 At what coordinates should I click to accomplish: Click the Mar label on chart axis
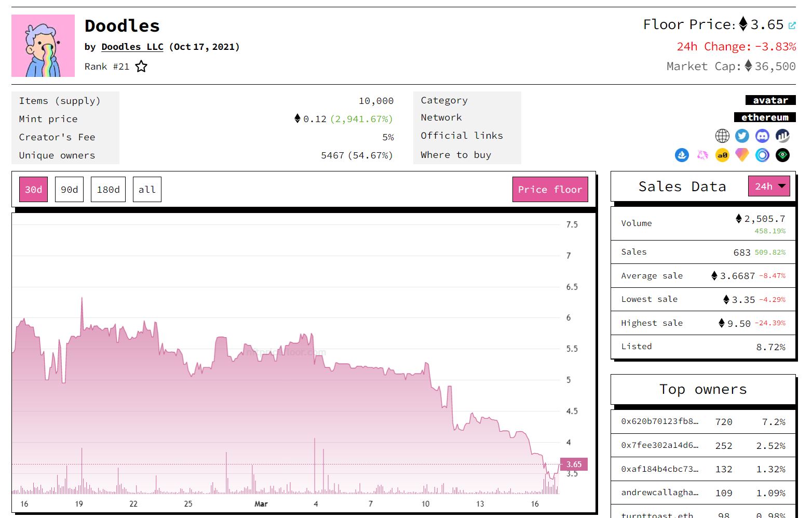tap(261, 504)
